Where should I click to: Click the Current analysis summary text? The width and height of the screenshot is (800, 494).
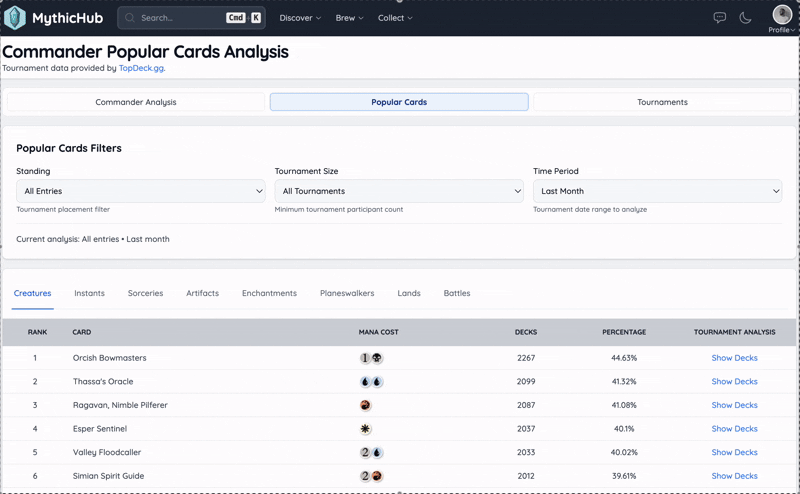pyautogui.click(x=93, y=239)
